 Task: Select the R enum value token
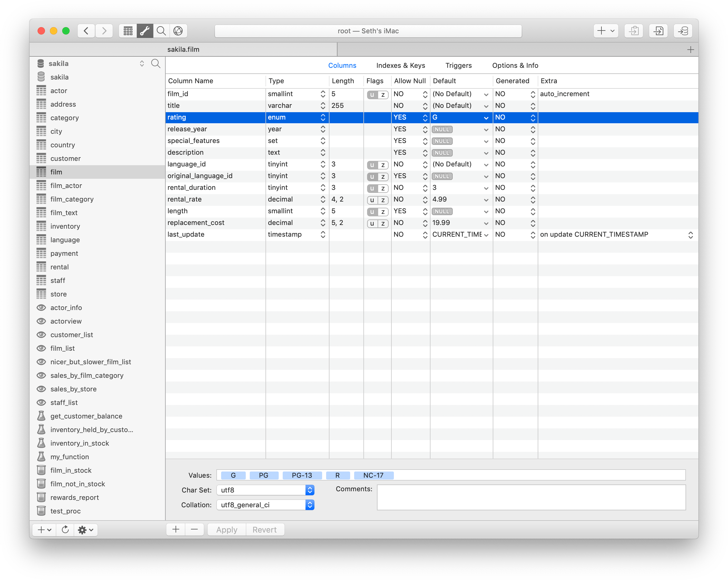tap(338, 475)
